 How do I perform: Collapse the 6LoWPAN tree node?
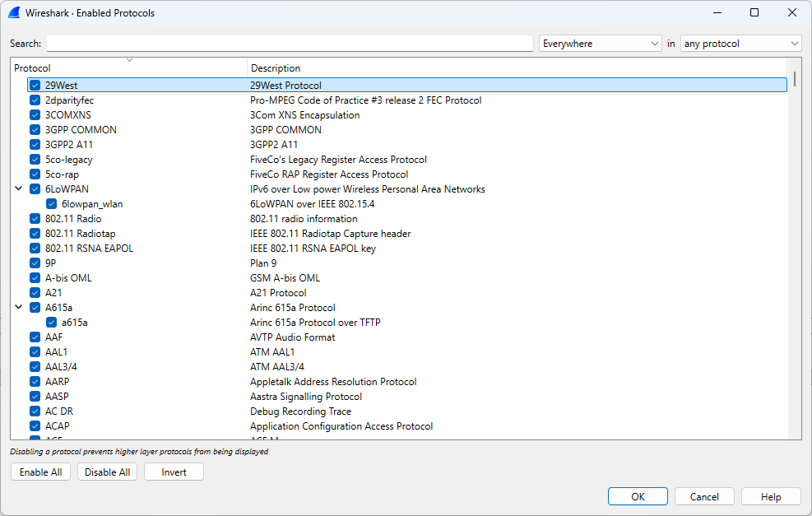[x=19, y=188]
